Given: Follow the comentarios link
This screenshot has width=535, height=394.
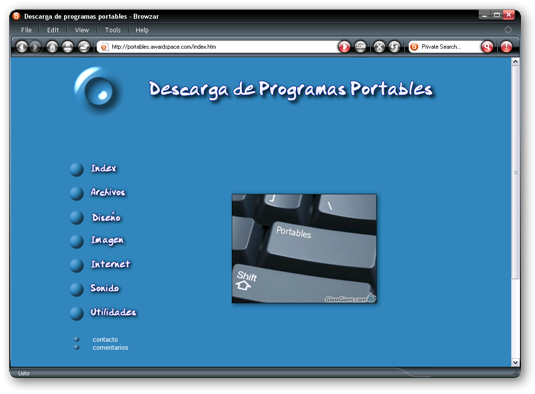Looking at the screenshot, I should [x=110, y=348].
